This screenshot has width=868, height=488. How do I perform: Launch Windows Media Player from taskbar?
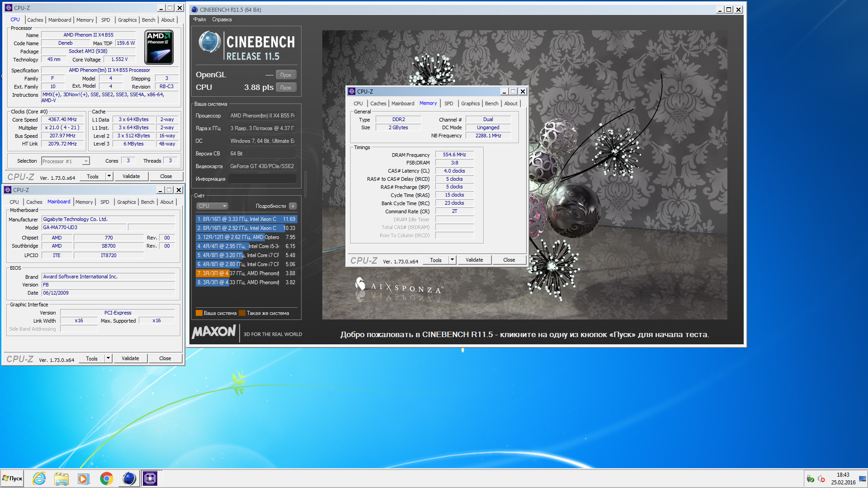pos(84,478)
